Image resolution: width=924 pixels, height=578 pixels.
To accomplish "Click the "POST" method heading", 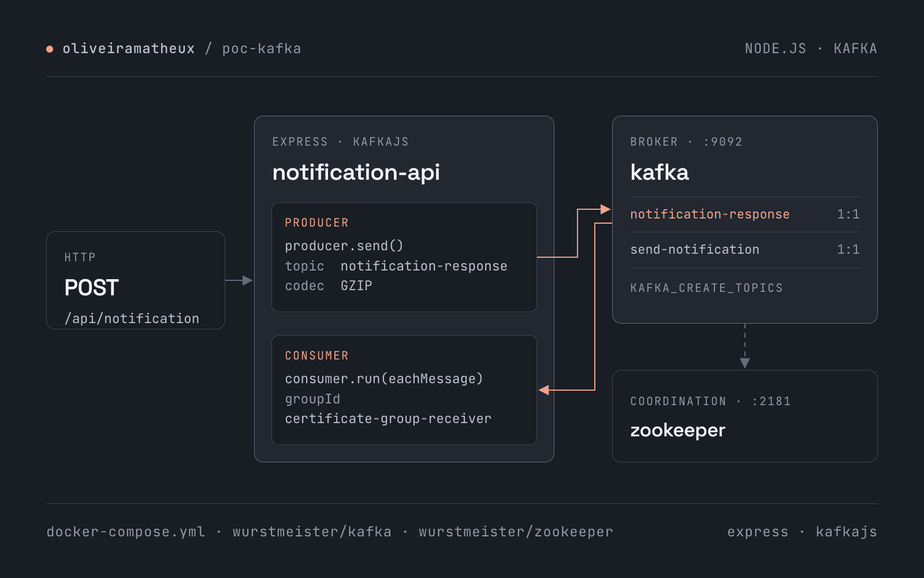I will pos(91,287).
